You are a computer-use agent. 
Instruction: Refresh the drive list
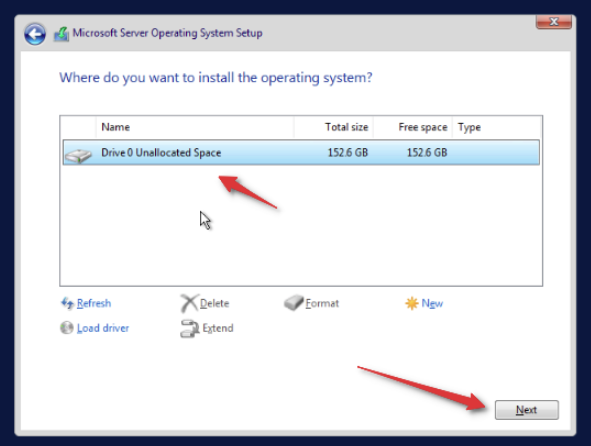tap(94, 303)
